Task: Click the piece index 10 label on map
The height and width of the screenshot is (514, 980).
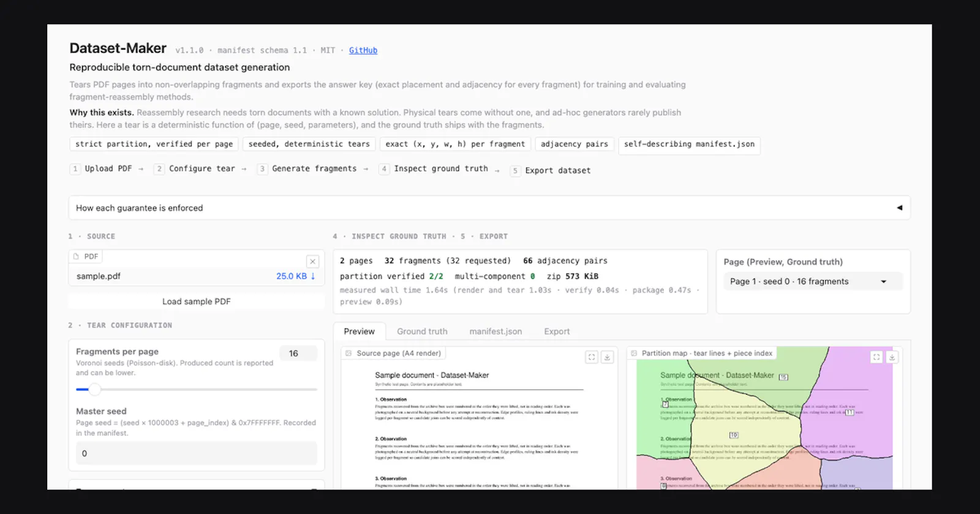Action: (x=734, y=435)
